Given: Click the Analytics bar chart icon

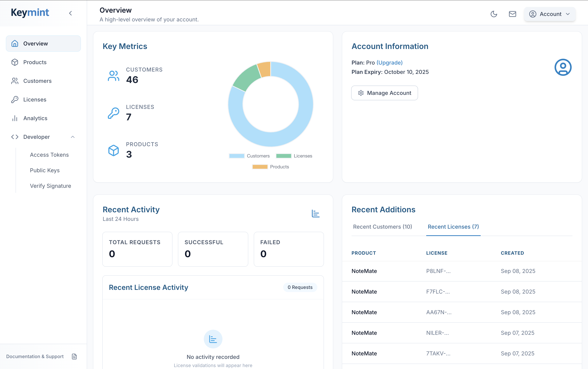Looking at the screenshot, I should [15, 118].
